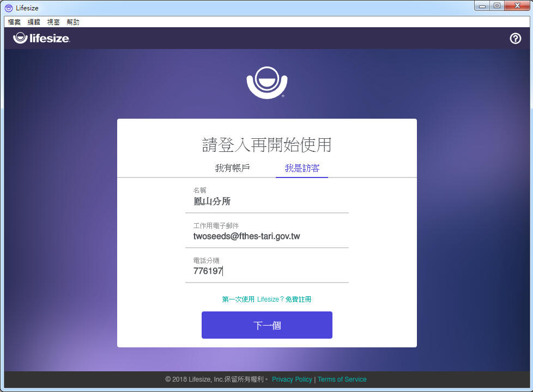Click the 請登入再開始使用 heading text
Image resolution: width=533 pixels, height=392 pixels.
point(267,145)
